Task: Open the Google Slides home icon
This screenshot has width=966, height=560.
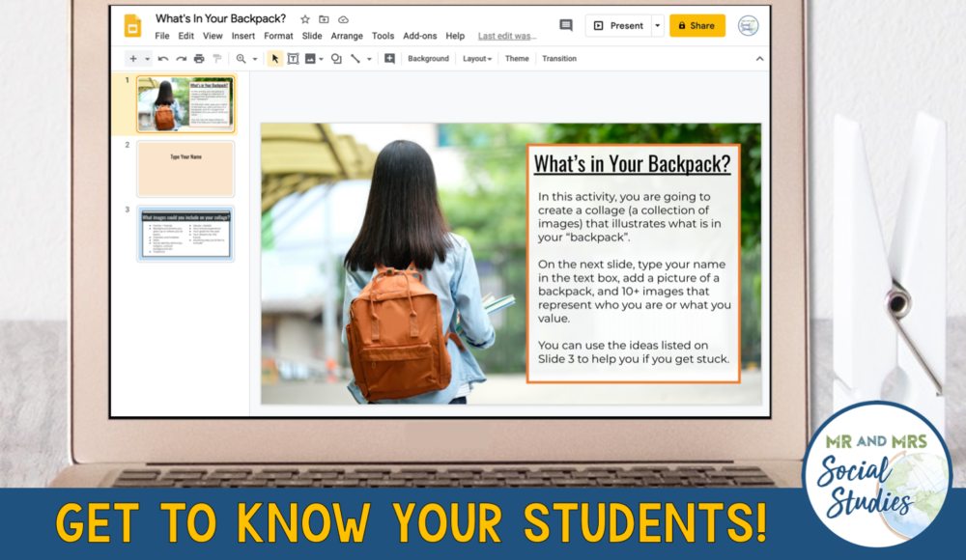Action: point(132,26)
